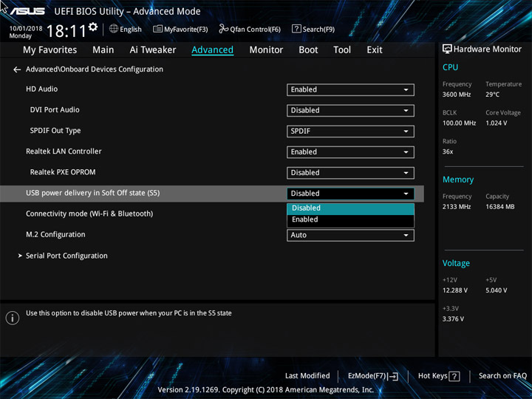Select the Realtek PXE OPROM label

click(63, 172)
